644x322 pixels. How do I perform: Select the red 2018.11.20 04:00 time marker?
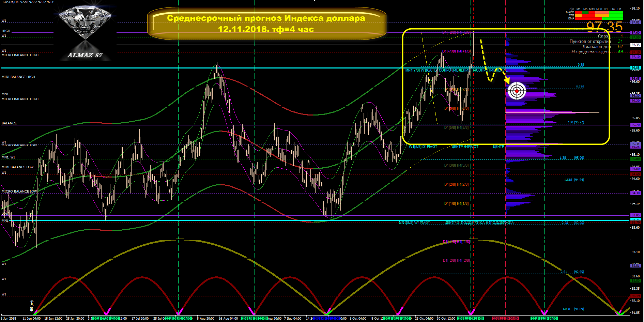tap(505, 319)
